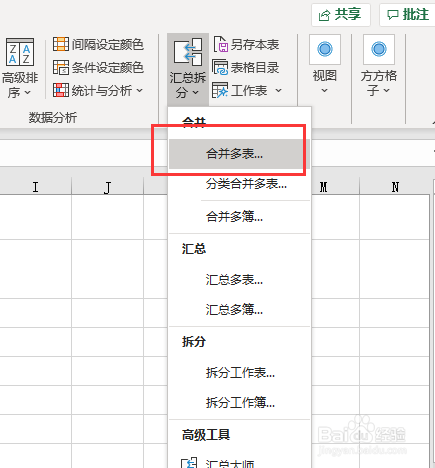This screenshot has width=435, height=468.
Task: Click the 表格目录 icon
Action: click(x=220, y=68)
